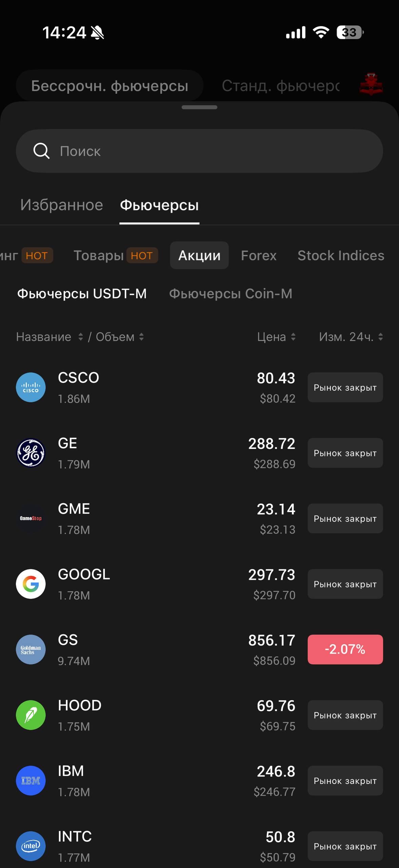
Task: Select the Фьючерсы Coin-M option
Action: tap(231, 294)
